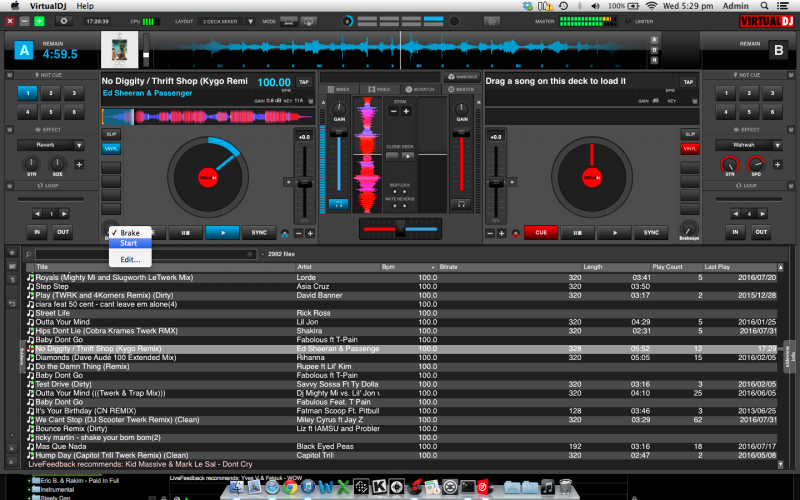Click the Deck A letter badge
The height and width of the screenshot is (500, 800).
click(23, 51)
